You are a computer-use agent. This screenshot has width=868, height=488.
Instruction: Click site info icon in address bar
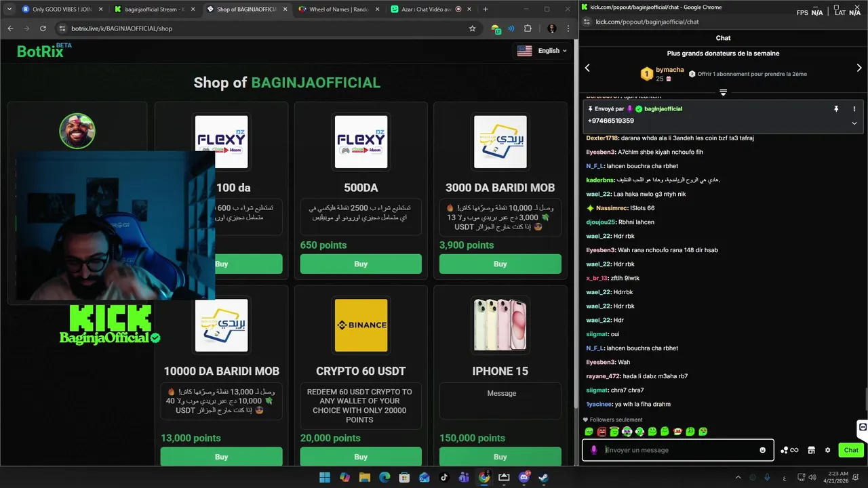[x=62, y=28]
